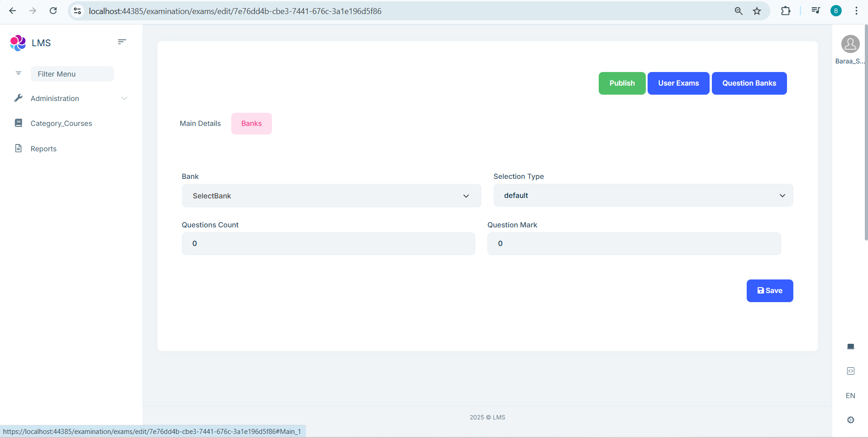Image resolution: width=868 pixels, height=438 pixels.
Task: Open settings via the gear icon
Action: (851, 420)
